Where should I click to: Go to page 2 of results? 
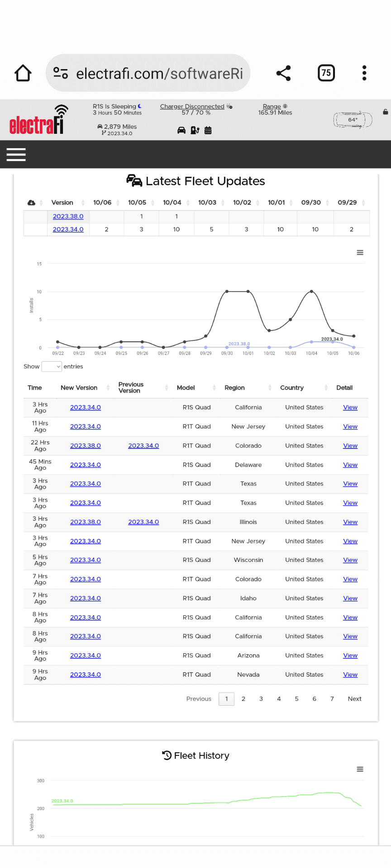tap(243, 699)
